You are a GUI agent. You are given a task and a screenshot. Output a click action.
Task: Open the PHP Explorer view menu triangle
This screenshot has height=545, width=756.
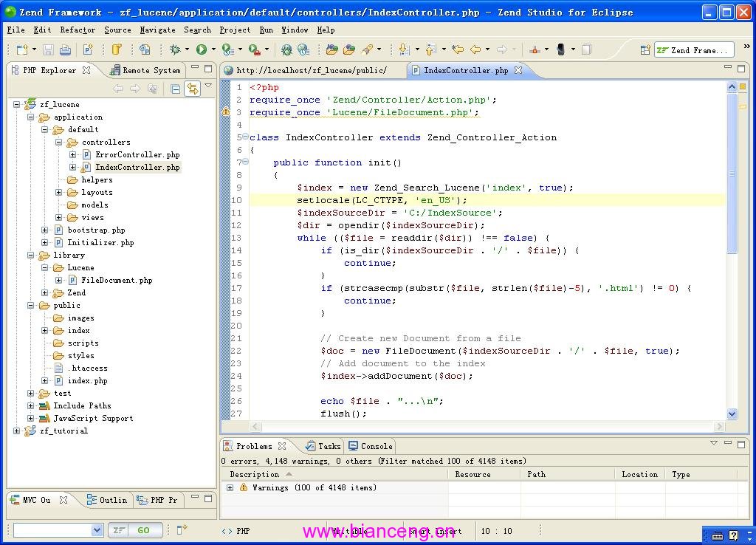[209, 86]
